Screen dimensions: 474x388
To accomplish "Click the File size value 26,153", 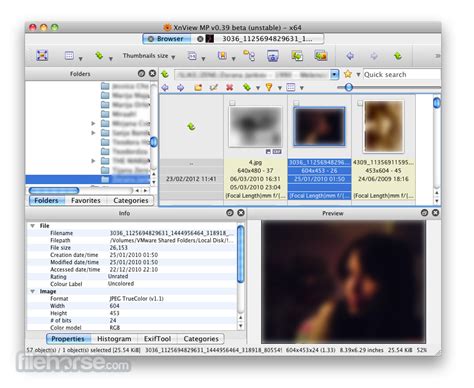I will (x=119, y=248).
